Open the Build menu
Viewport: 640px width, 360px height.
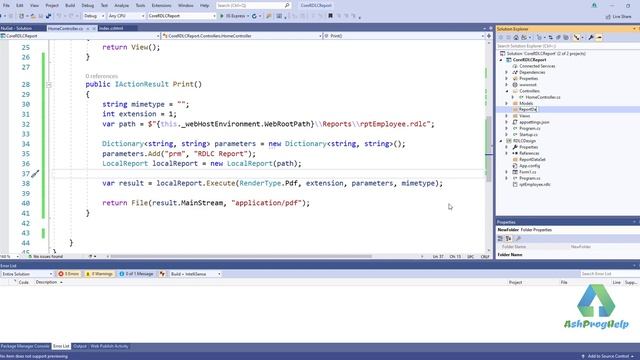click(x=70, y=5)
